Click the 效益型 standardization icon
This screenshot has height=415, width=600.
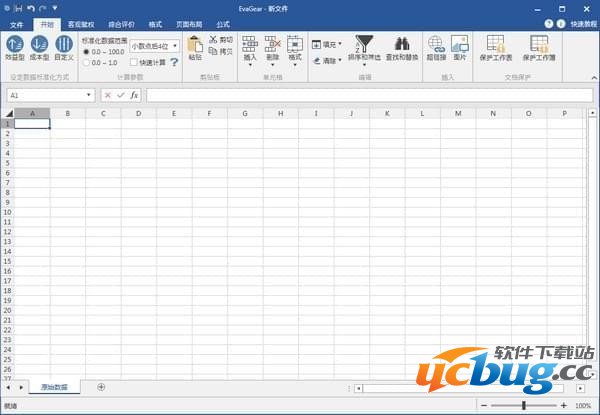[15, 44]
